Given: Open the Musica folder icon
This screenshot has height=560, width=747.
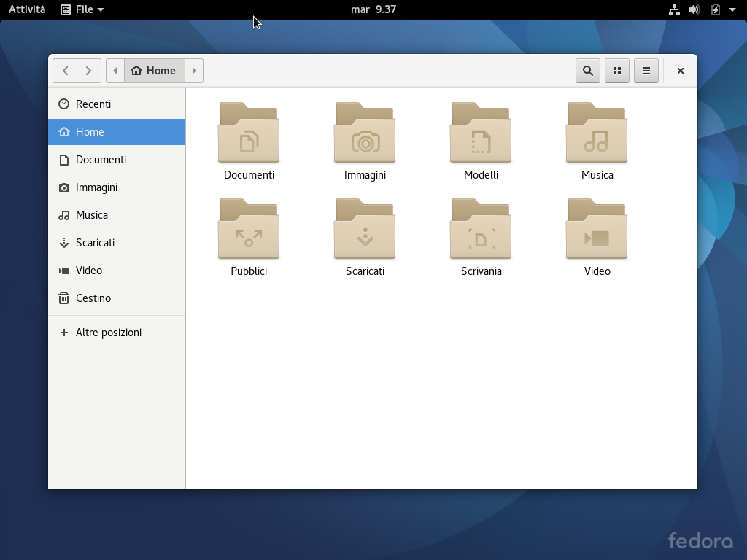Looking at the screenshot, I should (x=597, y=133).
